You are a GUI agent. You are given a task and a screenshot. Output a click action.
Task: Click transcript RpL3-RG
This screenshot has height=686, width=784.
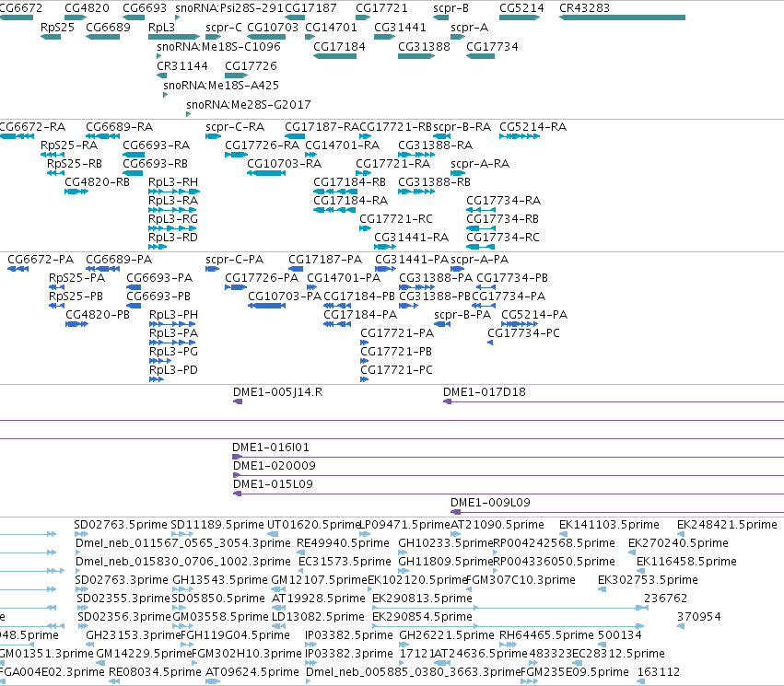pyautogui.click(x=173, y=219)
